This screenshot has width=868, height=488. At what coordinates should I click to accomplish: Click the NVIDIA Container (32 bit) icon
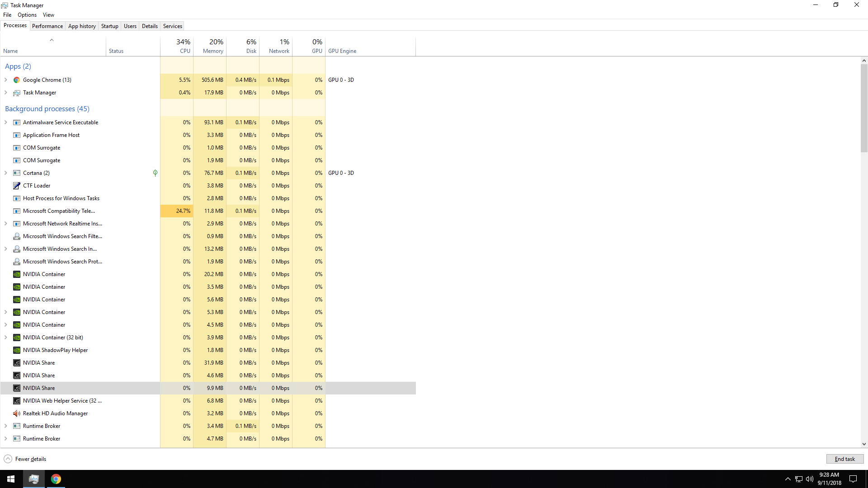coord(17,338)
